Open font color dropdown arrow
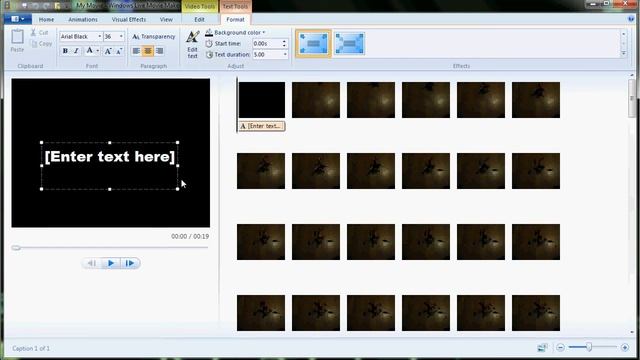This screenshot has width=640, height=360. pos(98,51)
